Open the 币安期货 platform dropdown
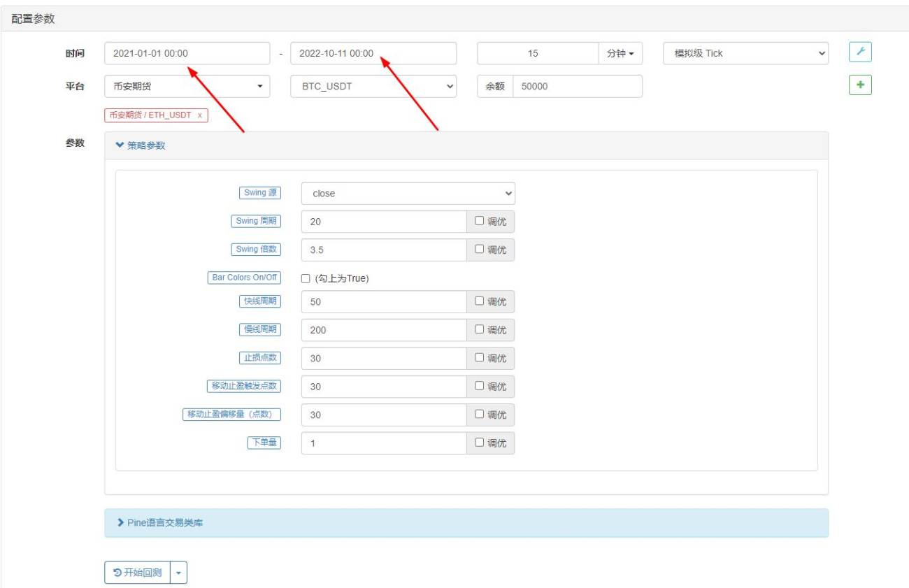909x588 pixels. (x=187, y=87)
